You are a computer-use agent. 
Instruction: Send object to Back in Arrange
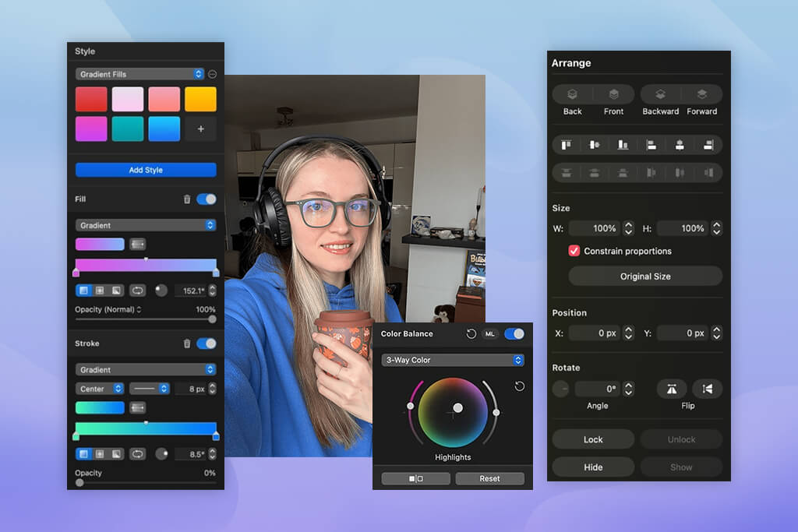[x=572, y=94]
